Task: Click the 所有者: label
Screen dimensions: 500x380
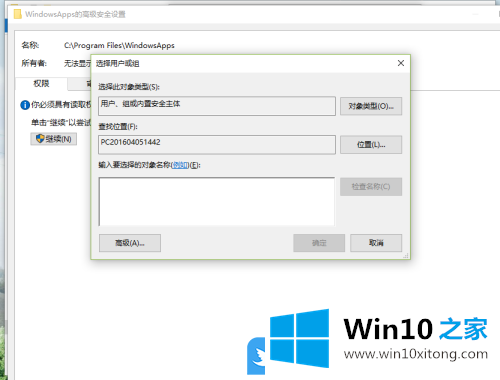Action: [34, 63]
